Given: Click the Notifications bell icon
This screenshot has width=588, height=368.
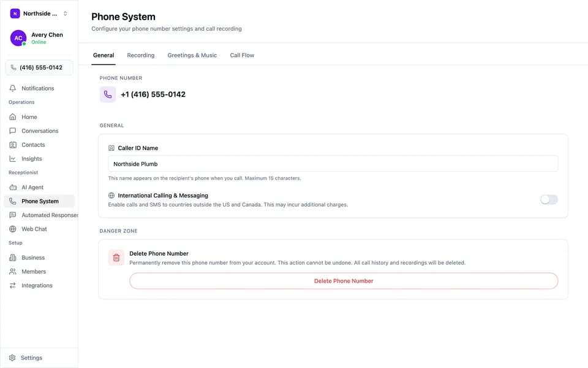Looking at the screenshot, I should click(13, 88).
